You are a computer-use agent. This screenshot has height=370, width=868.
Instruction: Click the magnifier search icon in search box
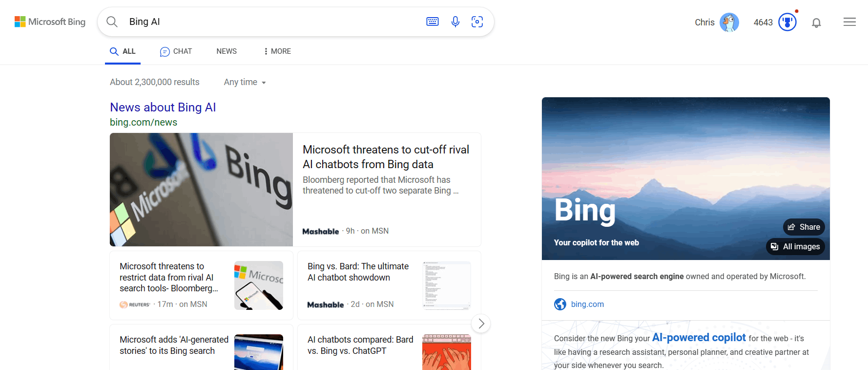point(112,22)
